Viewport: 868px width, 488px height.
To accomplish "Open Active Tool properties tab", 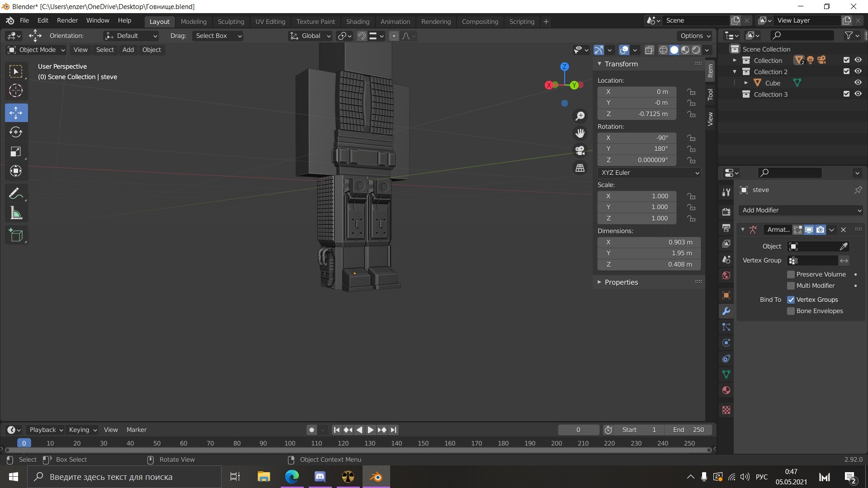I will [x=726, y=192].
